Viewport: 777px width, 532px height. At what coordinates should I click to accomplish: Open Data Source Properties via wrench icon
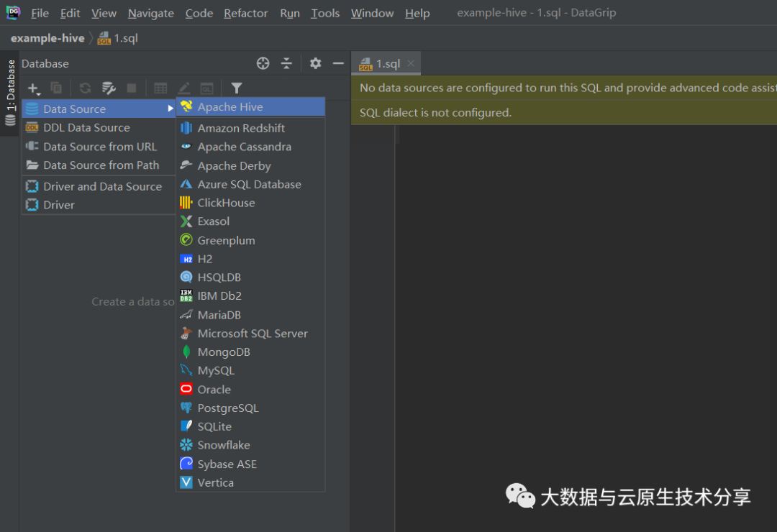109,88
